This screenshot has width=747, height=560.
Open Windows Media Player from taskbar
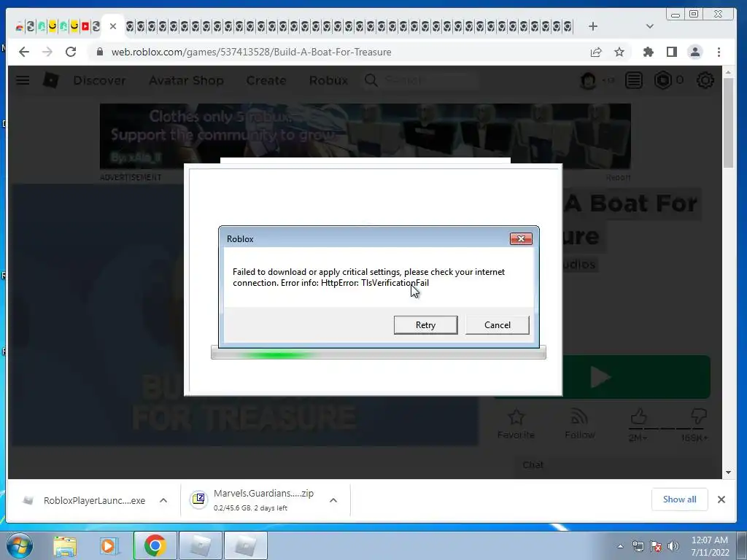pos(108,545)
